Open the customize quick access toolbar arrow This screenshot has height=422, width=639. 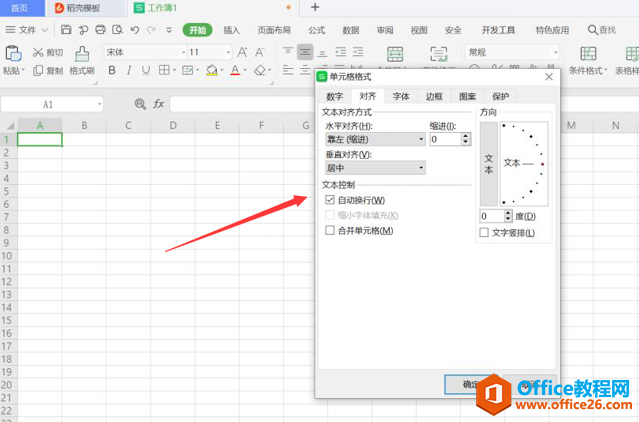[x=169, y=30]
